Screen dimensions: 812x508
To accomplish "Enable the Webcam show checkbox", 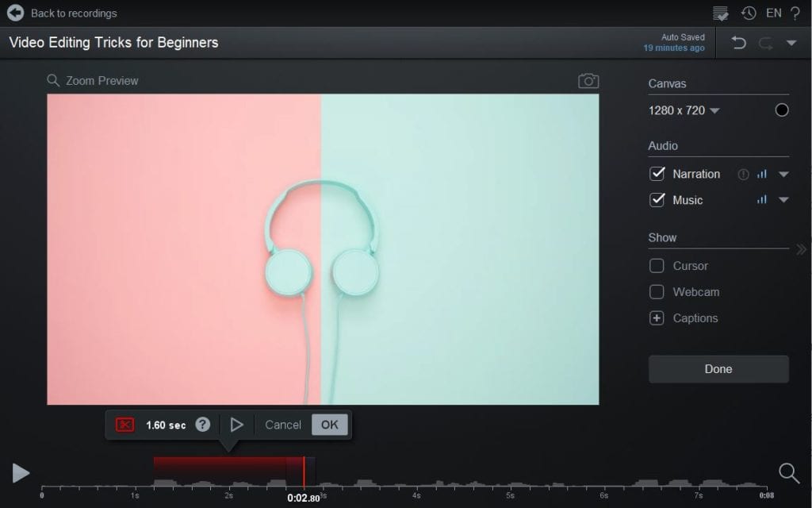I will click(x=657, y=292).
